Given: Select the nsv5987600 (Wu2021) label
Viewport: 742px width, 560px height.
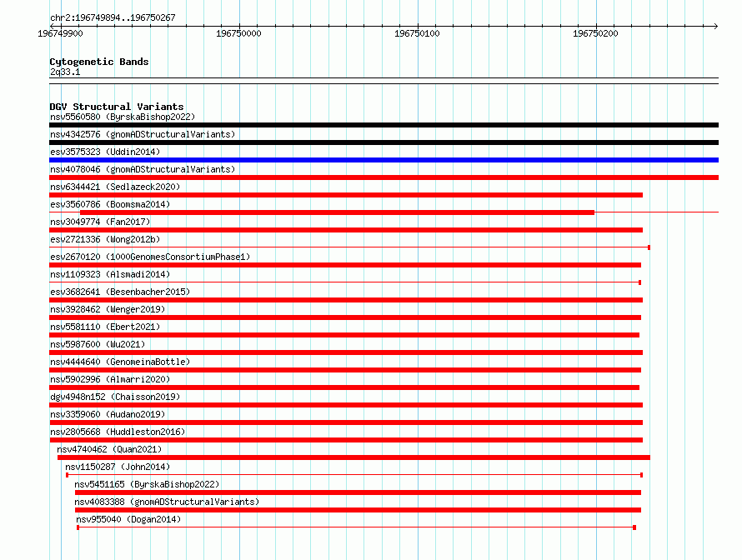Looking at the screenshot, I should pyautogui.click(x=98, y=344).
